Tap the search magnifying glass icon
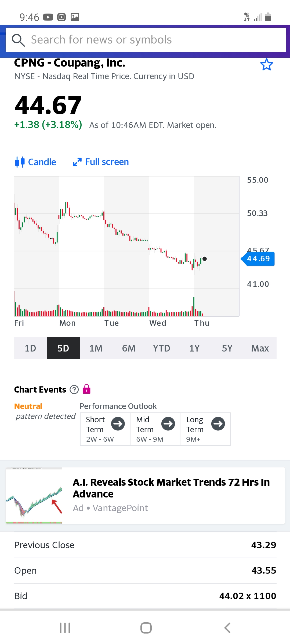 [18, 40]
